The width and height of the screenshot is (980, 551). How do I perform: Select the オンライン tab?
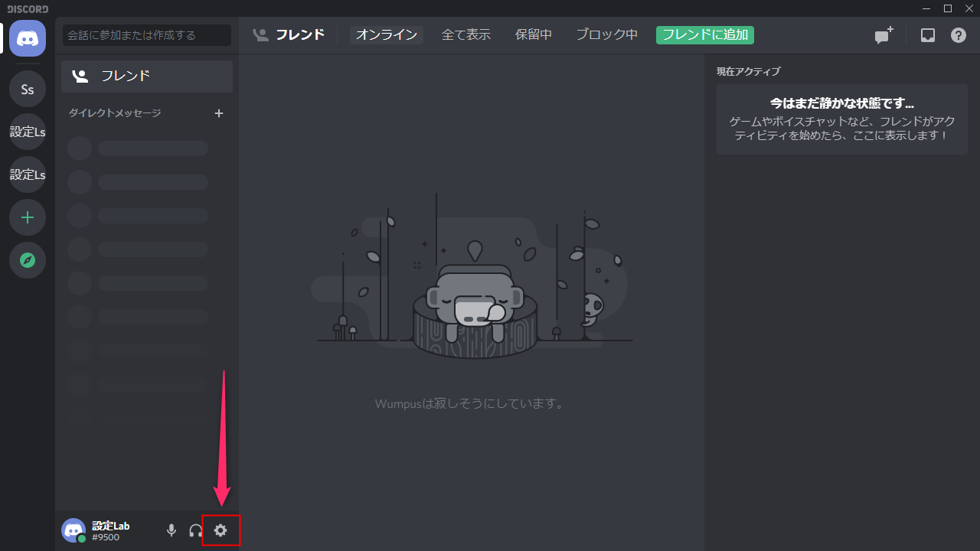click(x=387, y=35)
